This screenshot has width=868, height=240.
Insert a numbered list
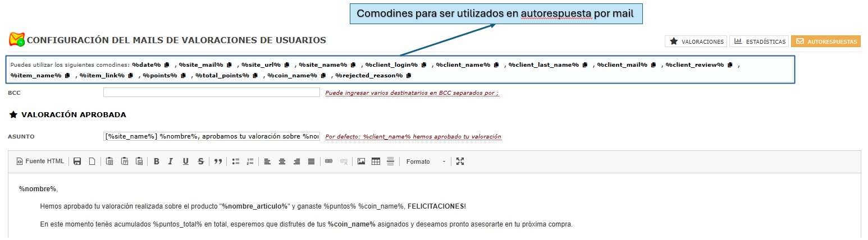251,161
